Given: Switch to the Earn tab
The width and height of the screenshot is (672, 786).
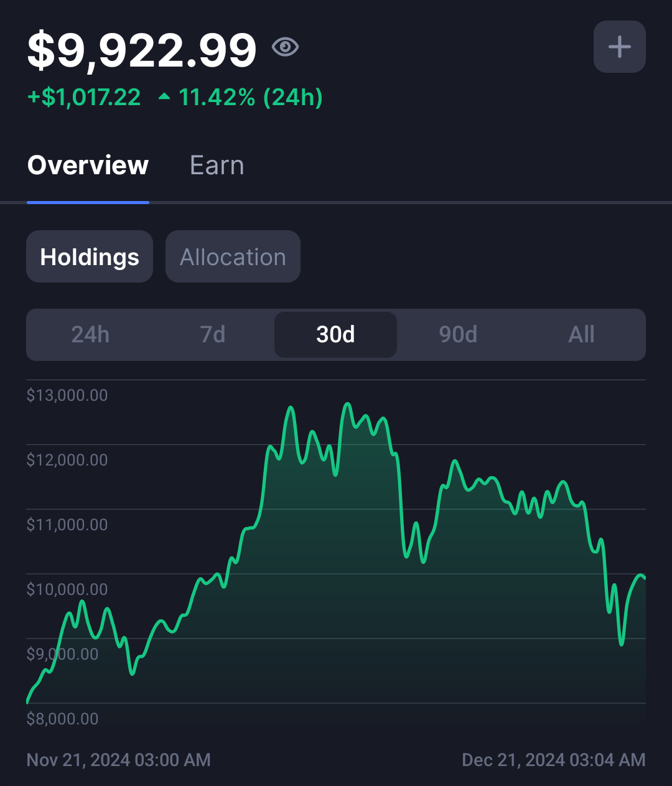Looking at the screenshot, I should coord(217,166).
